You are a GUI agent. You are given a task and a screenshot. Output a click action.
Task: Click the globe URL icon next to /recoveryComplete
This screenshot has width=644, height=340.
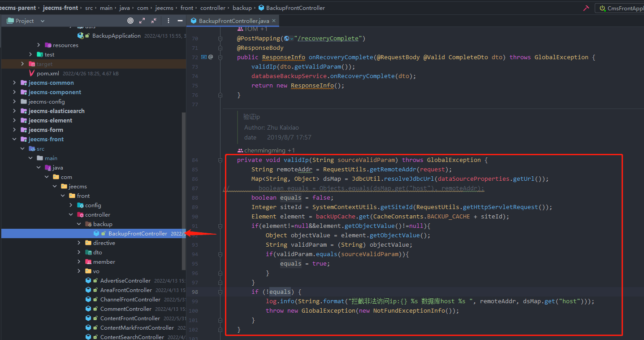(x=287, y=39)
